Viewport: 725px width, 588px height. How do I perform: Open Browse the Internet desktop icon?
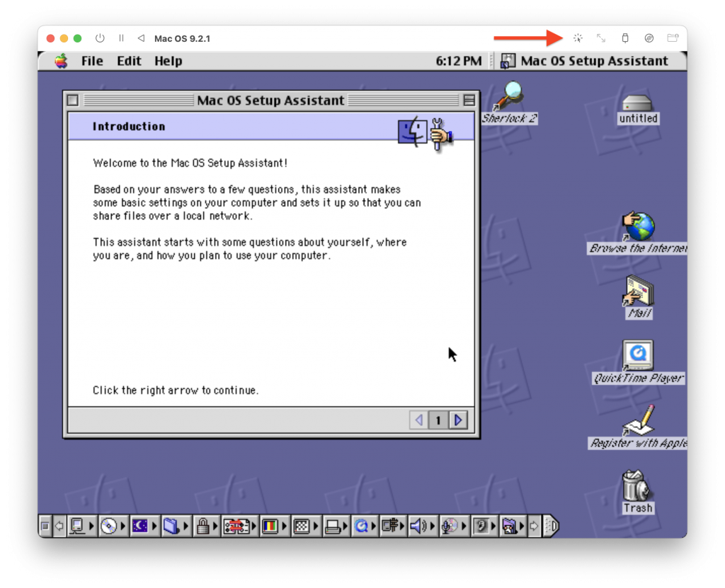(x=639, y=228)
